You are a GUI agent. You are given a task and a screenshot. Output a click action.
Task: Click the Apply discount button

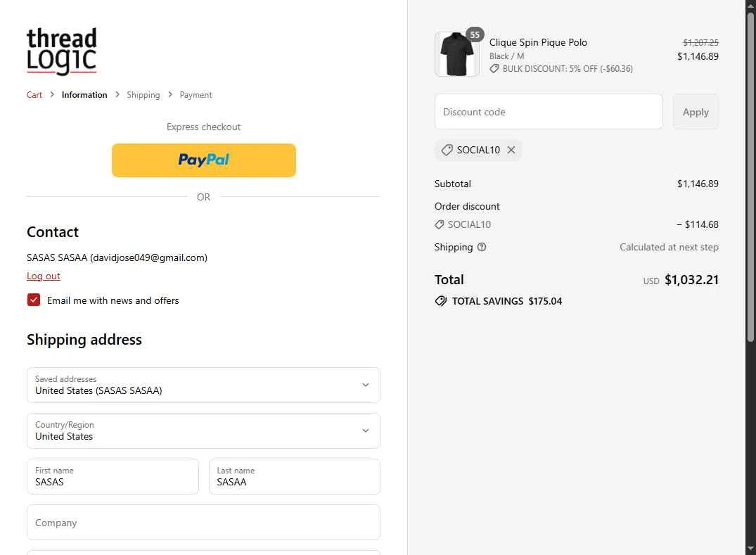[x=696, y=112]
